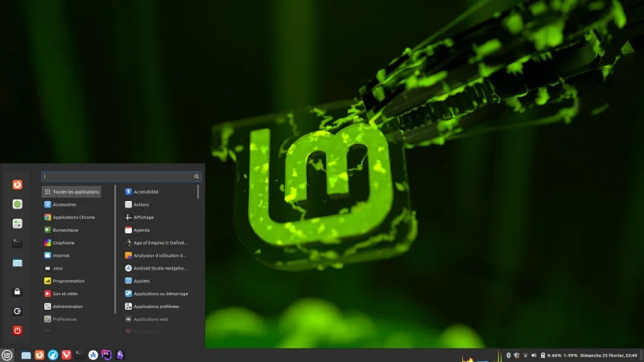The height and width of the screenshot is (362, 644).
Task: Launch the orange app icon on the panel
Action: tap(39, 355)
